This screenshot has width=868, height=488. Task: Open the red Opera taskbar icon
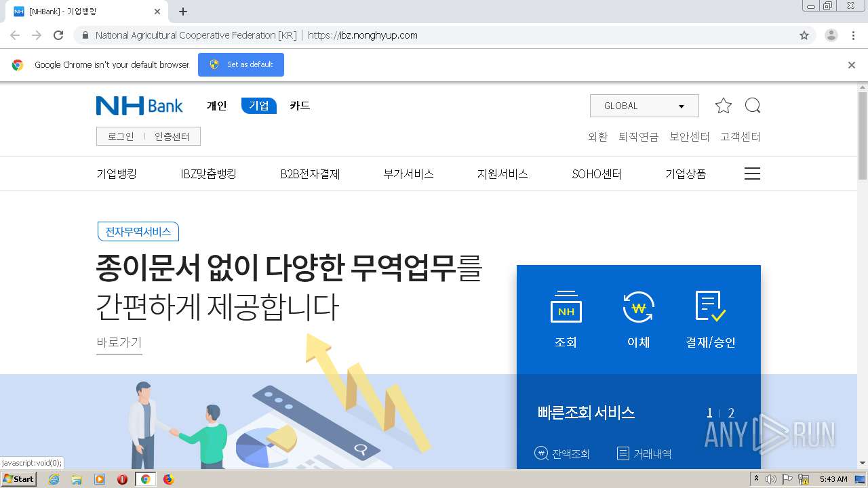pyautogui.click(x=123, y=479)
